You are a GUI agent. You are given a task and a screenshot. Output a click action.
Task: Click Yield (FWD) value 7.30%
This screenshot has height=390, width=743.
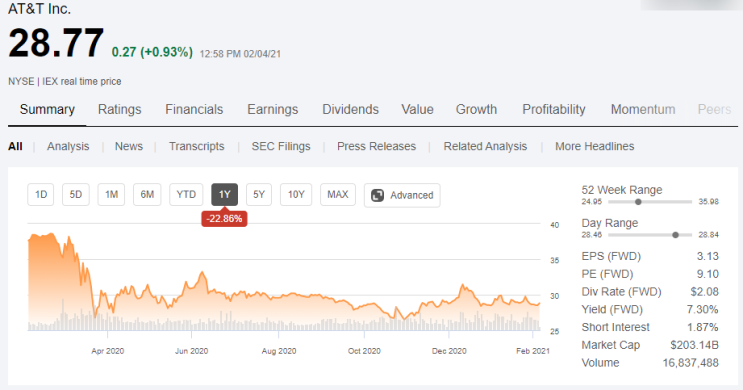tap(703, 310)
